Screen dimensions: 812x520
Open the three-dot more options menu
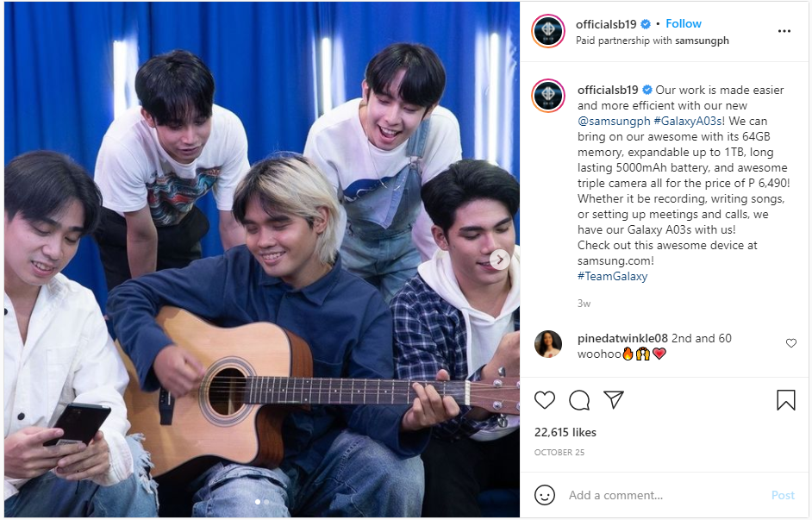pyautogui.click(x=784, y=31)
